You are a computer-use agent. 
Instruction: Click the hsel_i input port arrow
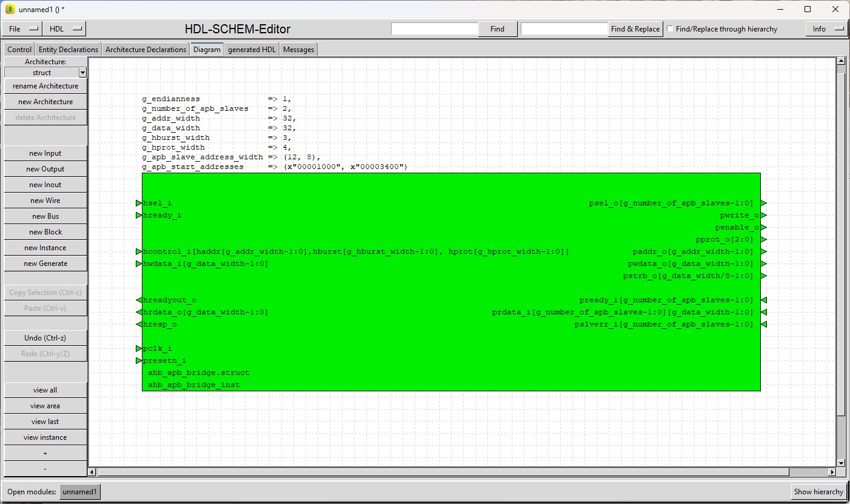pos(139,204)
